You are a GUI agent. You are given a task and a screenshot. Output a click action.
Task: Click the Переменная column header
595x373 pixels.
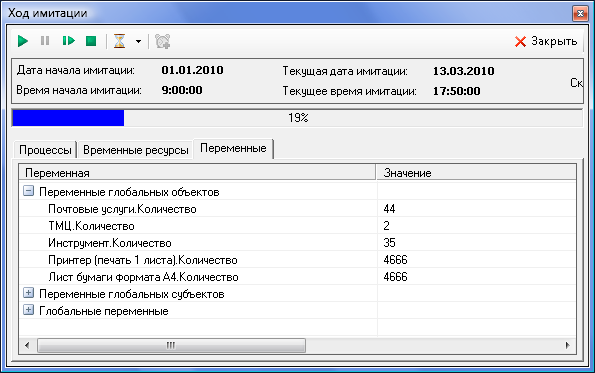click(x=197, y=173)
